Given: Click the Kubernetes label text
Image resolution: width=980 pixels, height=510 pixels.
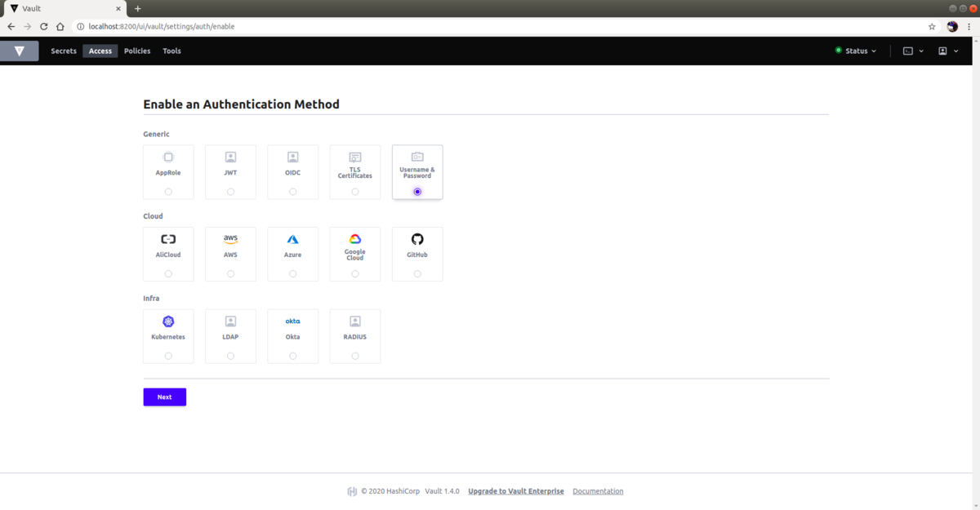Looking at the screenshot, I should pos(168,337).
